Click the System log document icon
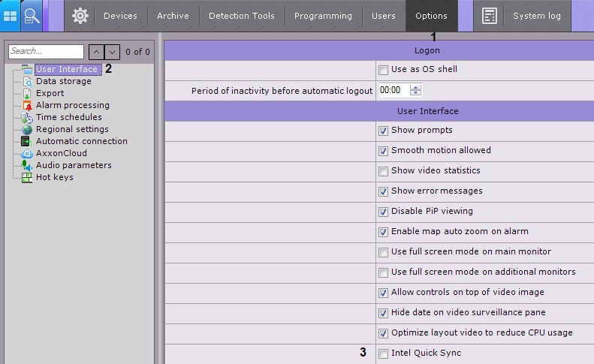This screenshot has height=364, width=594. click(x=490, y=16)
